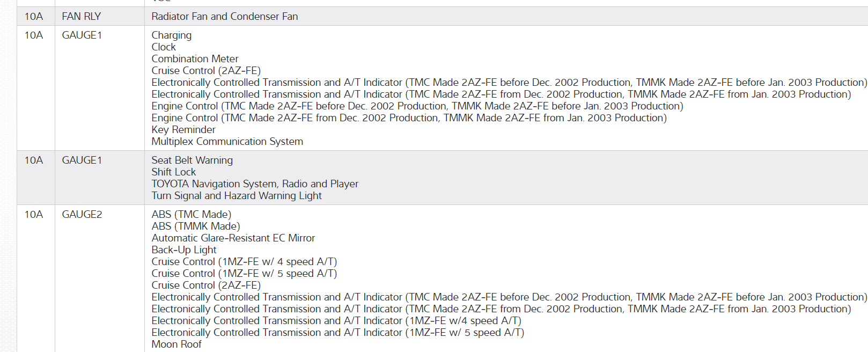Click TOYOTA Navigation System, Radio and Player

click(x=255, y=184)
